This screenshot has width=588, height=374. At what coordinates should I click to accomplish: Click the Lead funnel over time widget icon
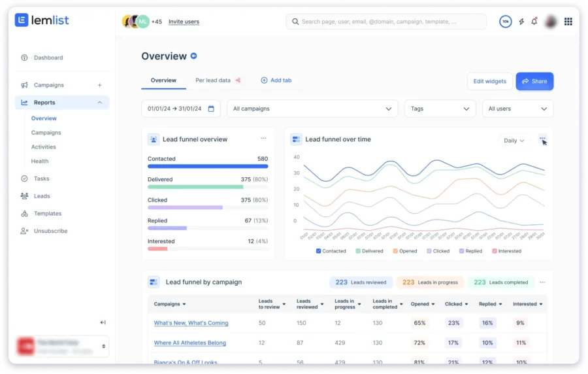coord(296,139)
